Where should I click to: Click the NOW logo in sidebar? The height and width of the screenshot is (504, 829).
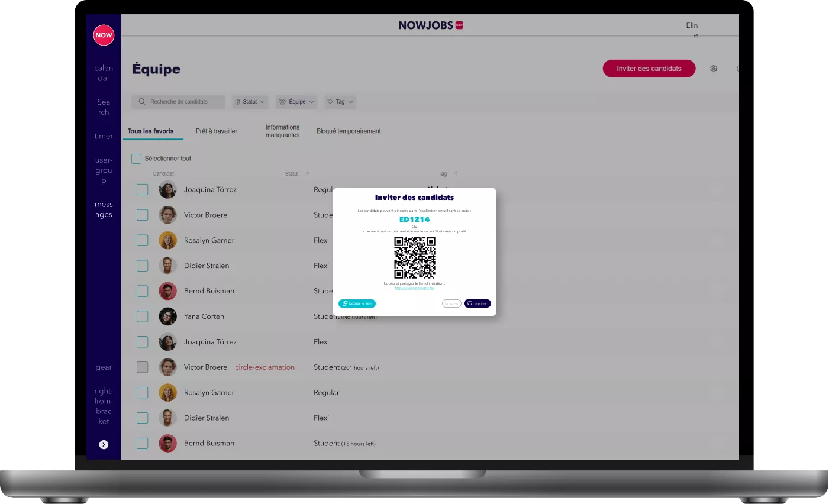104,35
